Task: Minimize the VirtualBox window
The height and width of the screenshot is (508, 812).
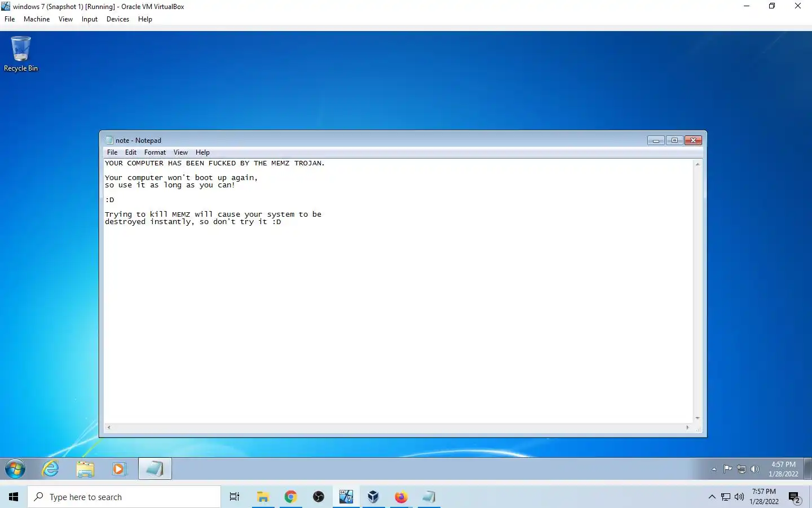Action: point(747,6)
